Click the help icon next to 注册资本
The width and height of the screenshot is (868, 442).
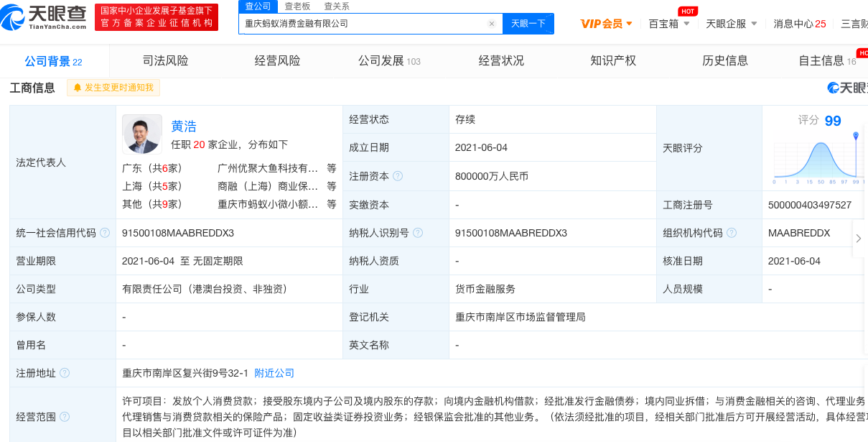click(398, 176)
